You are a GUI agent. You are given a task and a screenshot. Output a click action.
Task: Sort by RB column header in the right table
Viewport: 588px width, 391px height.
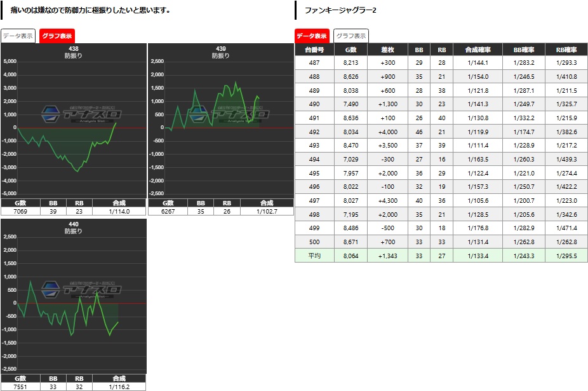pos(442,50)
